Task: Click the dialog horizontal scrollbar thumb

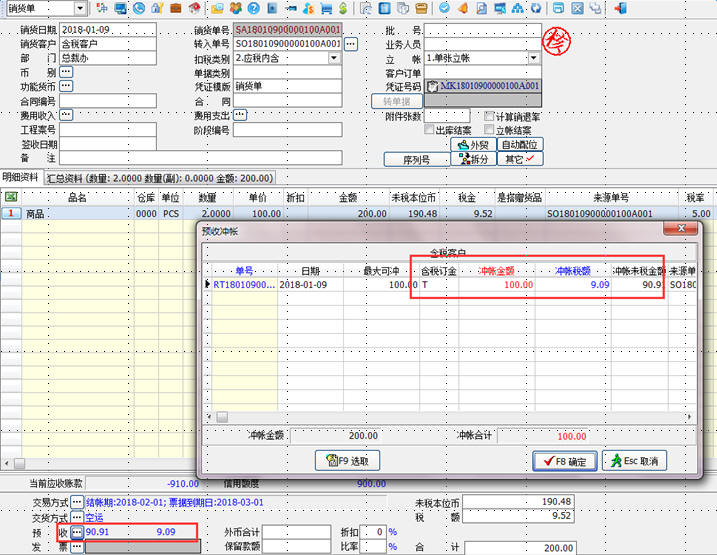Action: click(x=222, y=417)
